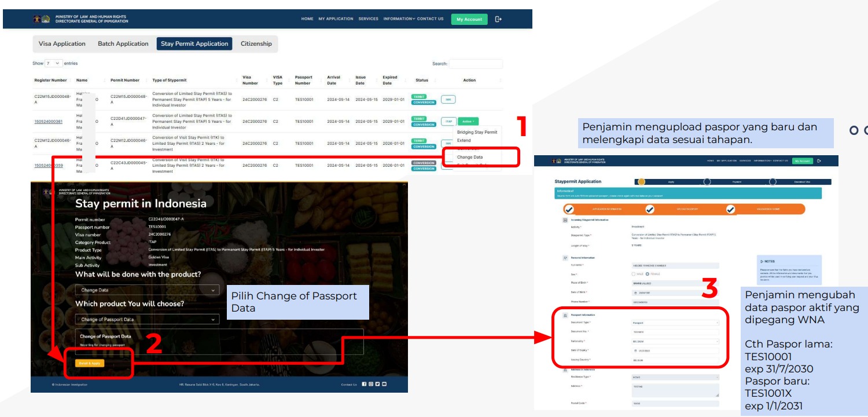Click the Upload Passport step checkmark circle
This screenshot has height=417, width=868.
(x=650, y=209)
